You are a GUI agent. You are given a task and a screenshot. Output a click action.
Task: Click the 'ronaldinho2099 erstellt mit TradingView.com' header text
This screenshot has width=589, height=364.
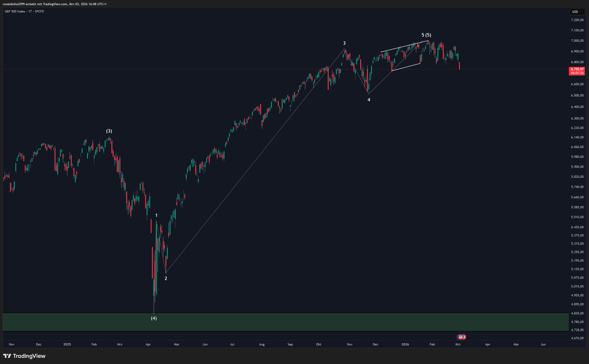[35, 4]
